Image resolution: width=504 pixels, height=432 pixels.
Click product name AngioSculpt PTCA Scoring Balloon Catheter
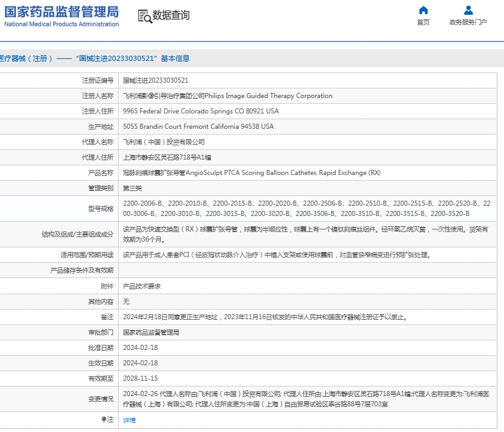(283, 173)
